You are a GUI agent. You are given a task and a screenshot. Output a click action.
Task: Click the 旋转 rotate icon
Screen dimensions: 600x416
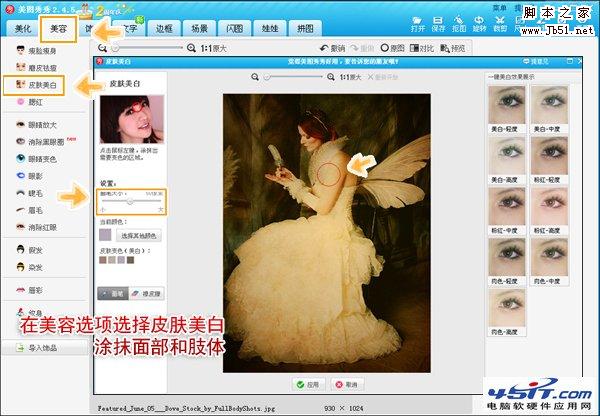tap(479, 24)
